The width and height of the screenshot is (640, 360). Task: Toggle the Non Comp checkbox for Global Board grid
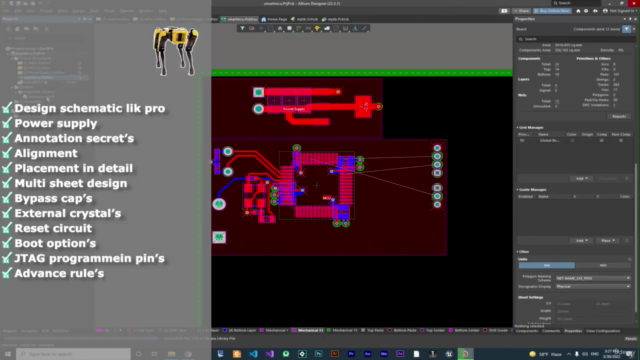621,140
